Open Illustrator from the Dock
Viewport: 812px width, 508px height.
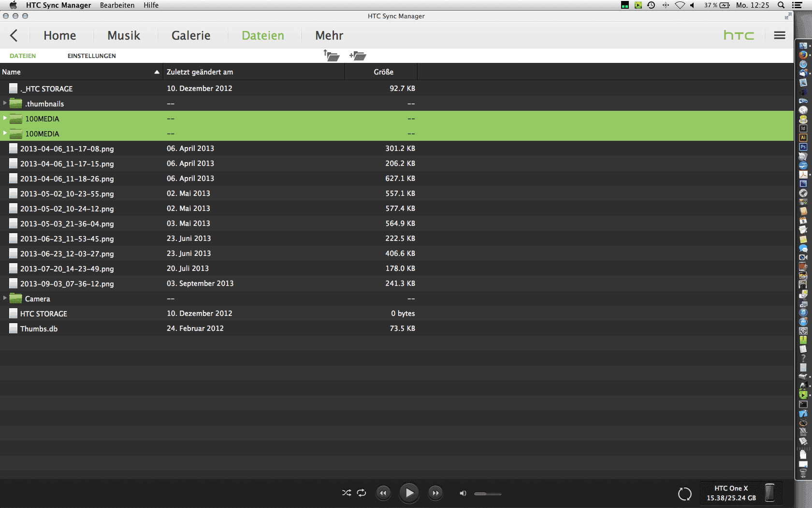pos(803,138)
